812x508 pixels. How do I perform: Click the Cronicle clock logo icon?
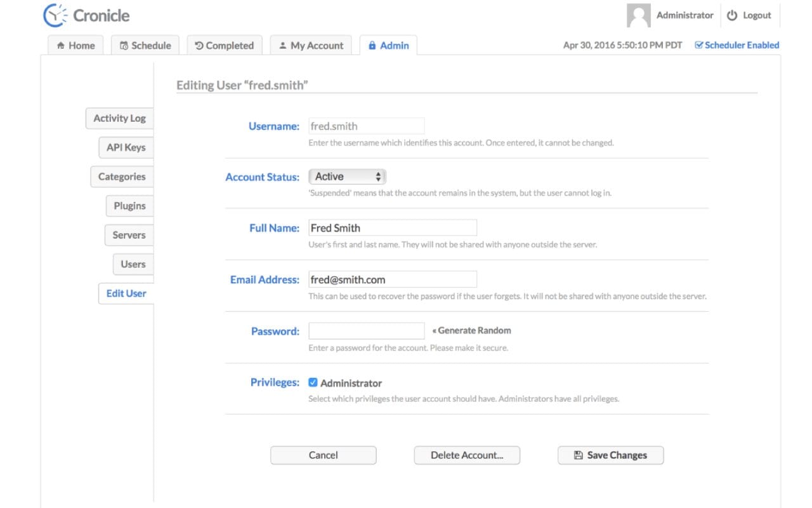point(55,15)
